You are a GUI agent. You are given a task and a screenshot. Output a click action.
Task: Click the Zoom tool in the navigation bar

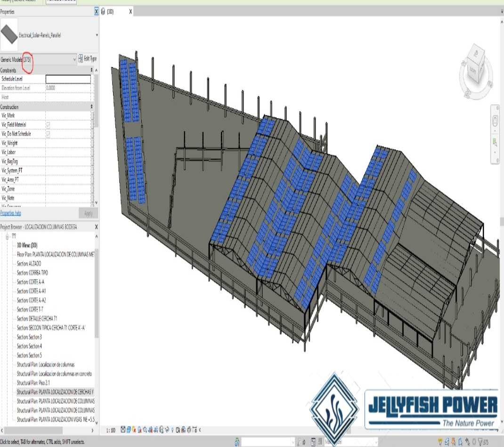495,142
